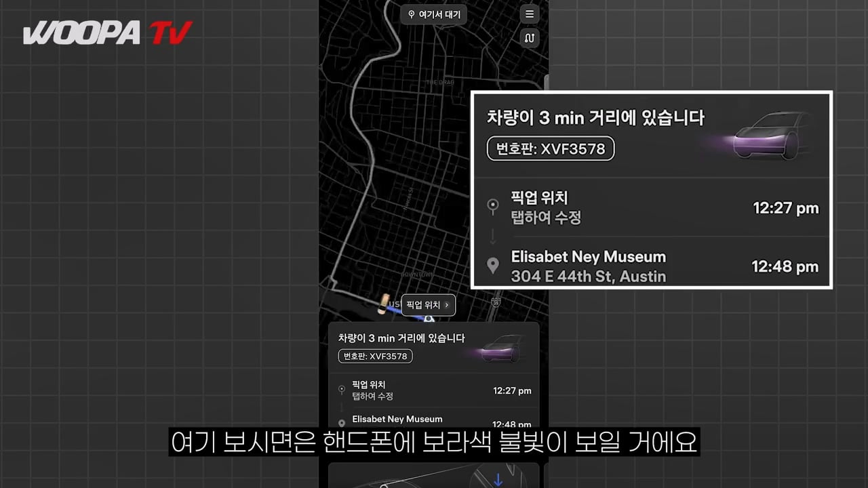Open the 픽업 위치 bubble on the map
The width and height of the screenshot is (868, 488).
pos(428,305)
